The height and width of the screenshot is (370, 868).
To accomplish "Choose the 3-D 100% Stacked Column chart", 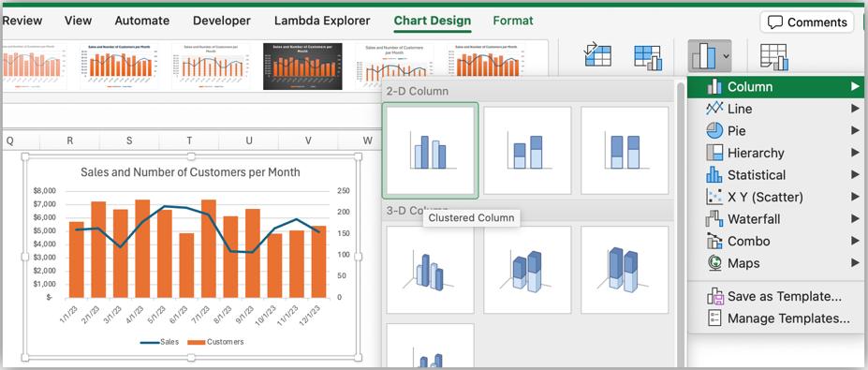I will click(625, 270).
